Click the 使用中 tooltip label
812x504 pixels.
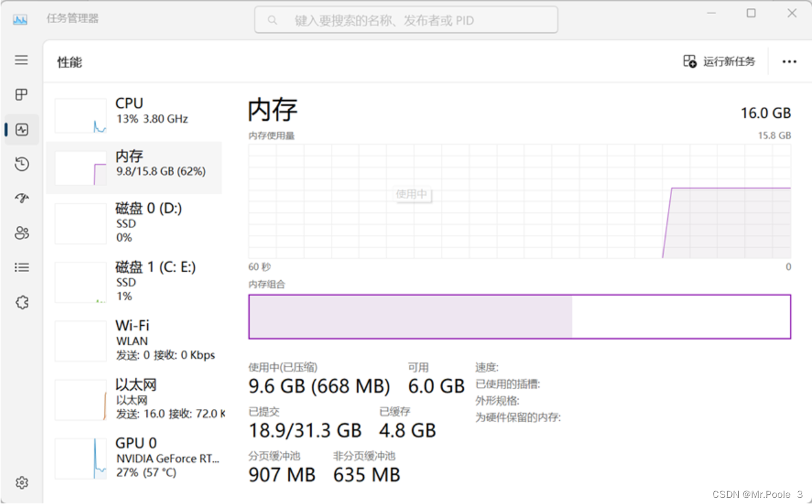tap(411, 194)
